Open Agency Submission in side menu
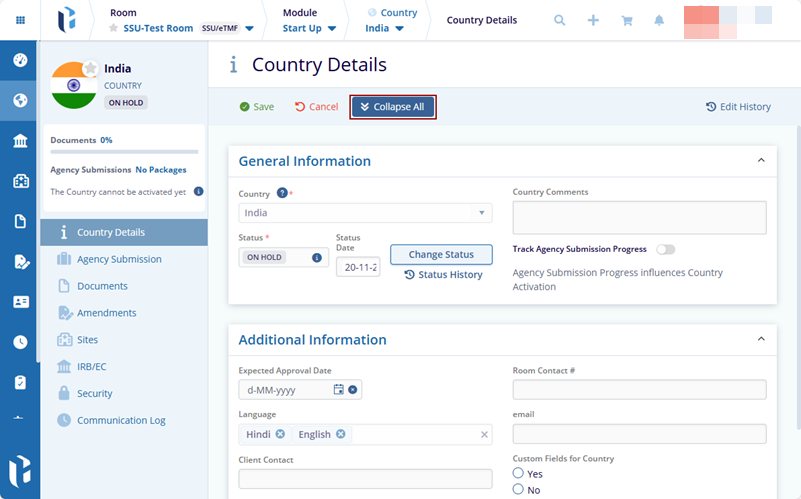 pos(119,259)
